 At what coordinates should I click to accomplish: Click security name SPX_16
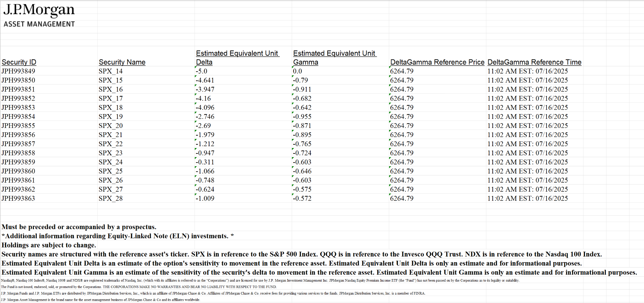[x=111, y=90]
